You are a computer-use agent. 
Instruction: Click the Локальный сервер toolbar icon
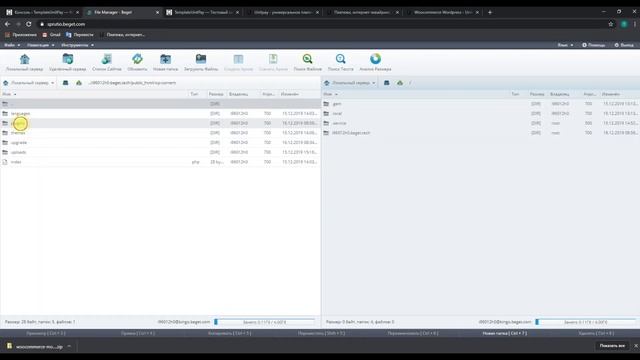(x=24, y=59)
